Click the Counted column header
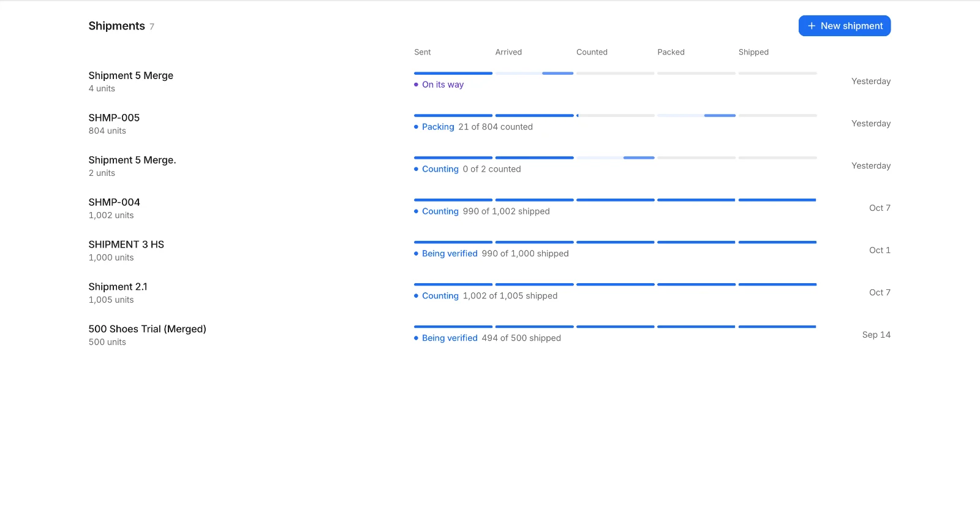Viewport: 980px width, 505px height. tap(592, 52)
